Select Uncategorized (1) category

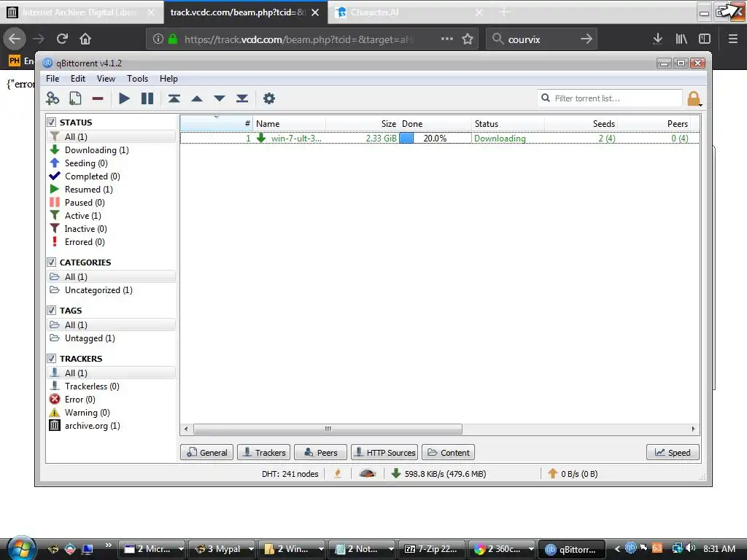[x=98, y=290]
